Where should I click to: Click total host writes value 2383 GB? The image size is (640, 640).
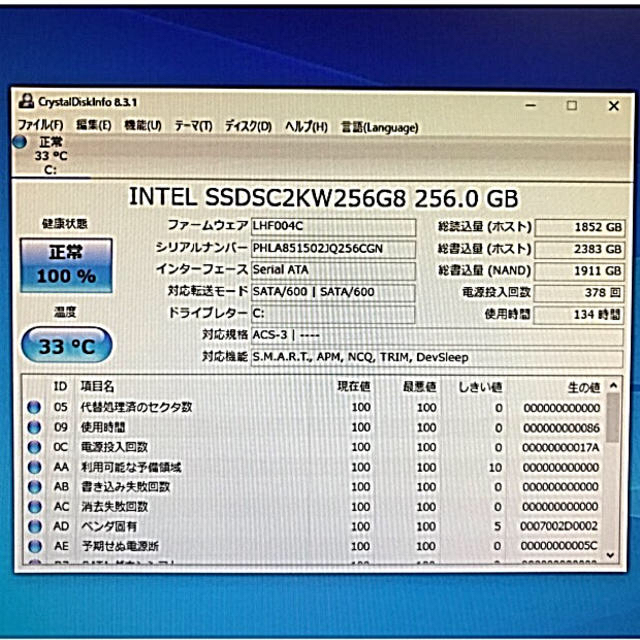tap(579, 249)
